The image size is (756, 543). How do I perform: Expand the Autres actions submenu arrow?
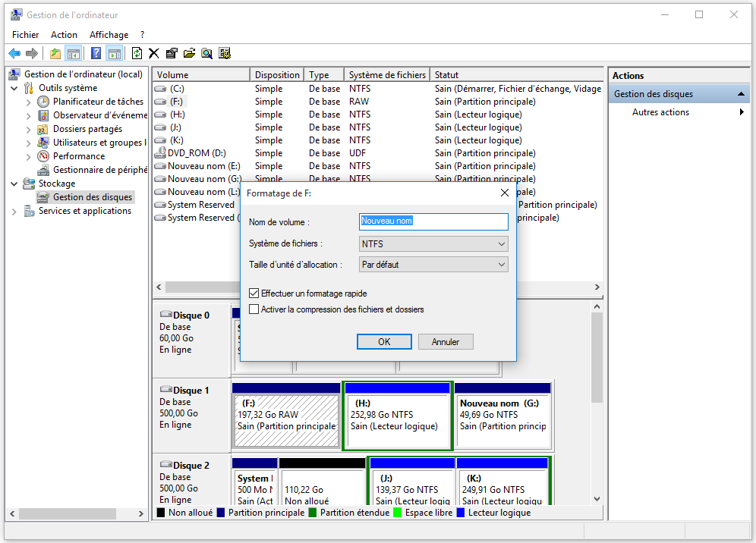(x=742, y=111)
